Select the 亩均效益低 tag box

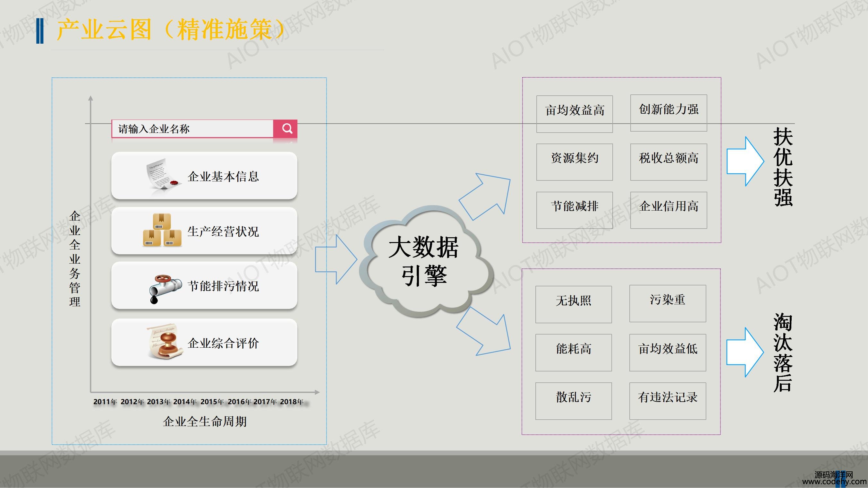pyautogui.click(x=668, y=353)
